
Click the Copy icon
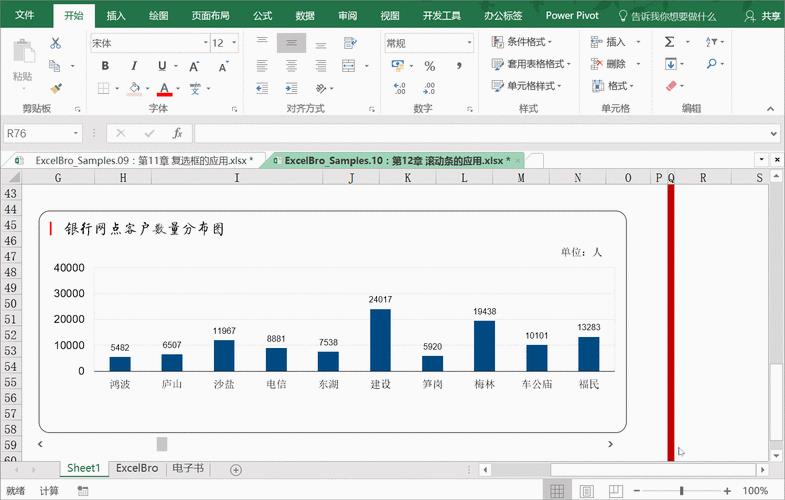click(x=54, y=66)
